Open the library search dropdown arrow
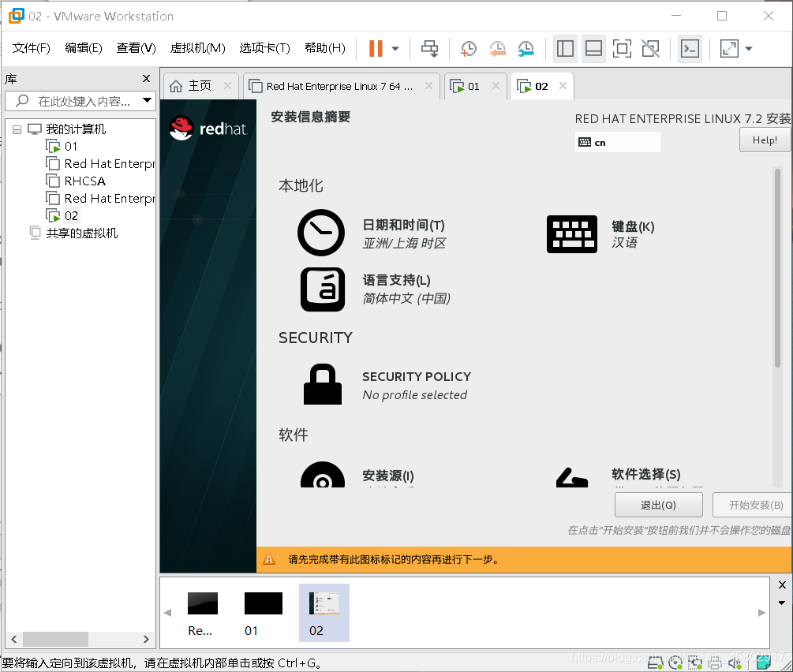 click(x=147, y=101)
